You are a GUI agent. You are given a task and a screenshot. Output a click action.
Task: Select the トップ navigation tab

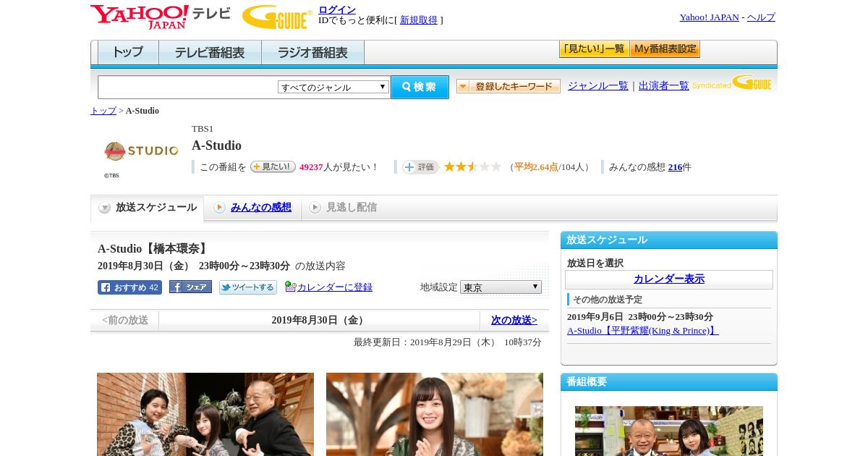128,53
